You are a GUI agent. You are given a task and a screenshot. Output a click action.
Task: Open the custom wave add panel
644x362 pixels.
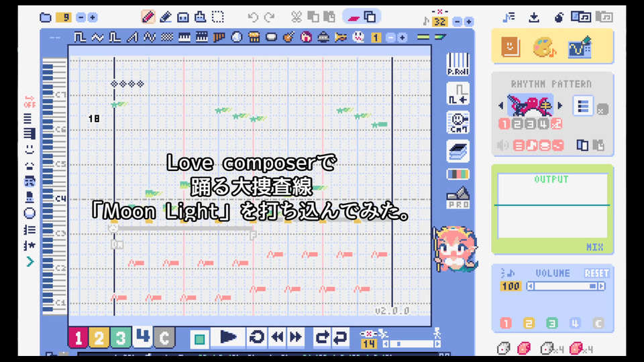coord(458,94)
